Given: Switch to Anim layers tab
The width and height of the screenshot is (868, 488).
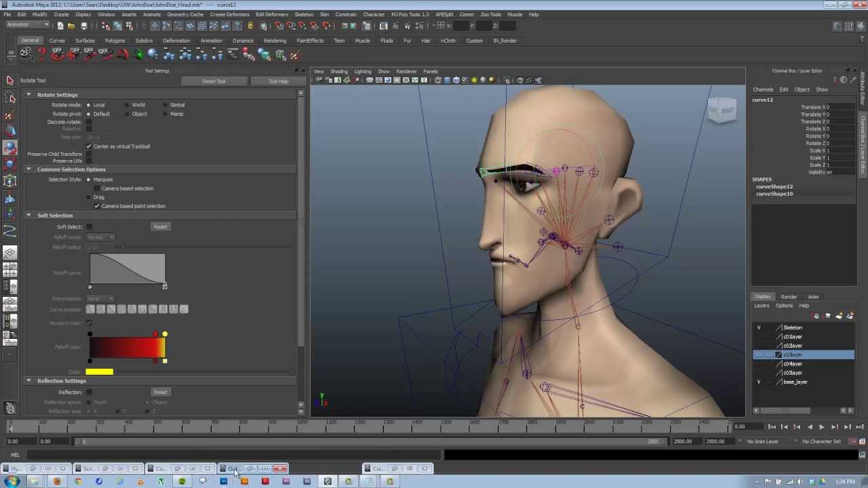Looking at the screenshot, I should pos(813,297).
